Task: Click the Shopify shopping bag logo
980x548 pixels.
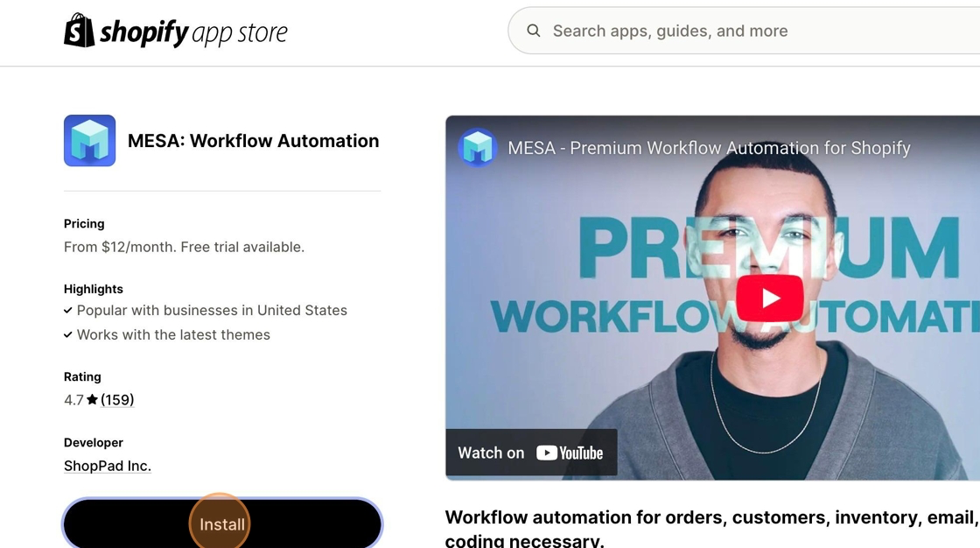Action: (x=80, y=32)
